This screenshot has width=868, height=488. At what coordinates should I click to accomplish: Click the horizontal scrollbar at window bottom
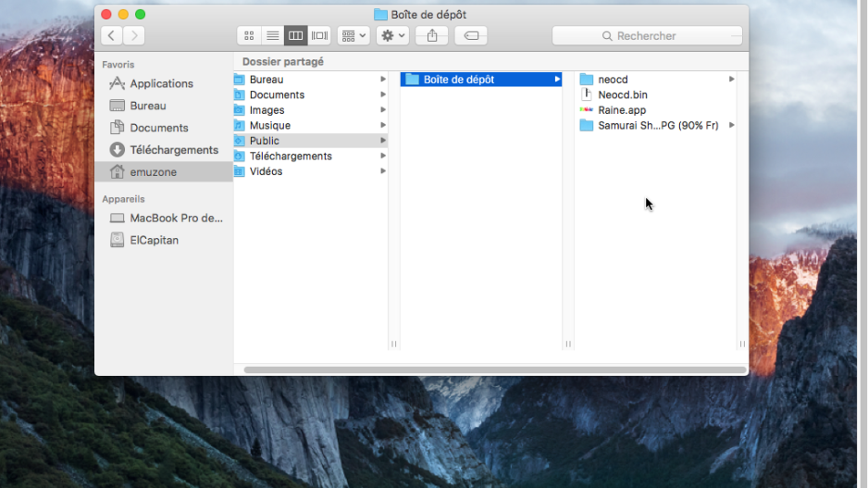click(x=495, y=369)
